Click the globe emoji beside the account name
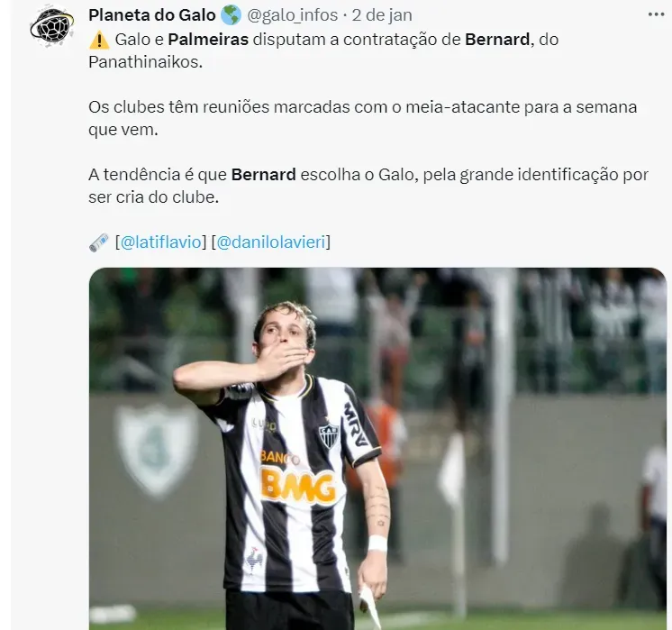This screenshot has width=672, height=630. [231, 15]
